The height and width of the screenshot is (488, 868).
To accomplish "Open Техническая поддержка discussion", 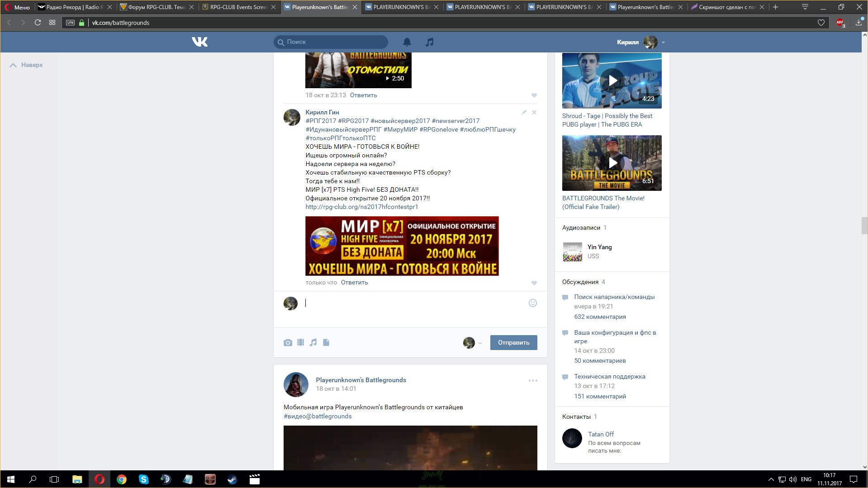I will 610,376.
